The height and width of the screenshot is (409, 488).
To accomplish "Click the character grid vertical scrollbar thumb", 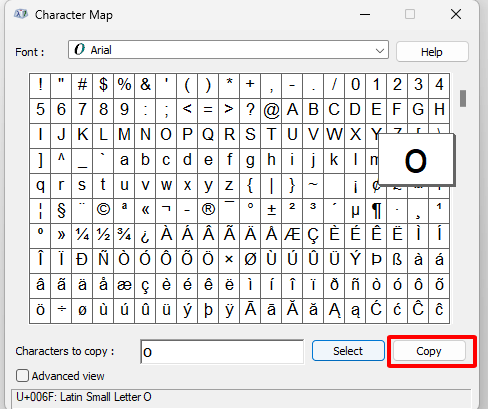I will (463, 98).
